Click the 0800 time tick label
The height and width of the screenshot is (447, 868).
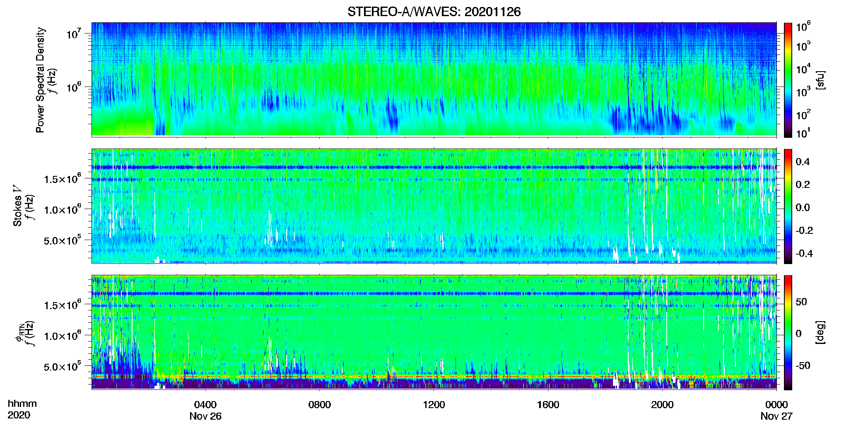320,404
